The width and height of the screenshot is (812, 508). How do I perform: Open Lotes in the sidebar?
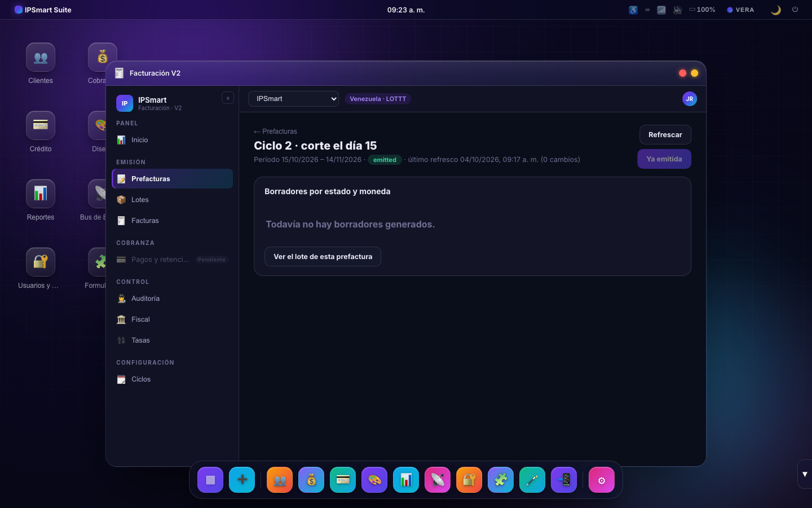(173, 200)
